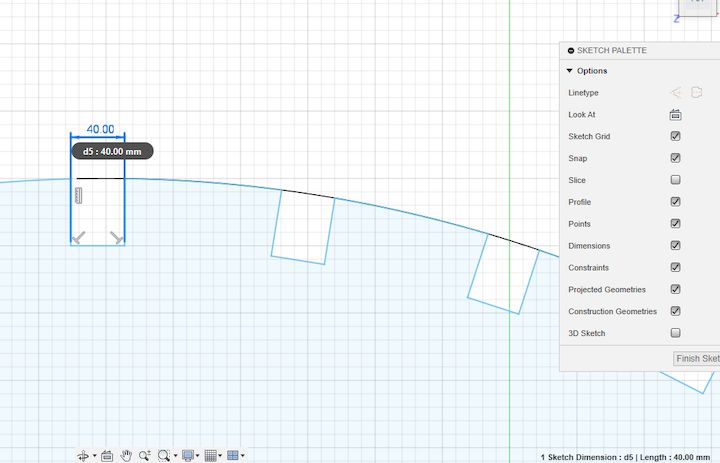Click the Finish Sketch button
Image resolution: width=720 pixels, height=463 pixels.
click(697, 358)
